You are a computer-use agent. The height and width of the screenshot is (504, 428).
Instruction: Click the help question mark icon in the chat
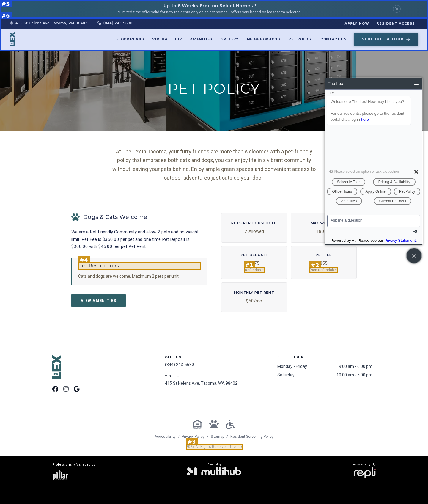pyautogui.click(x=331, y=172)
